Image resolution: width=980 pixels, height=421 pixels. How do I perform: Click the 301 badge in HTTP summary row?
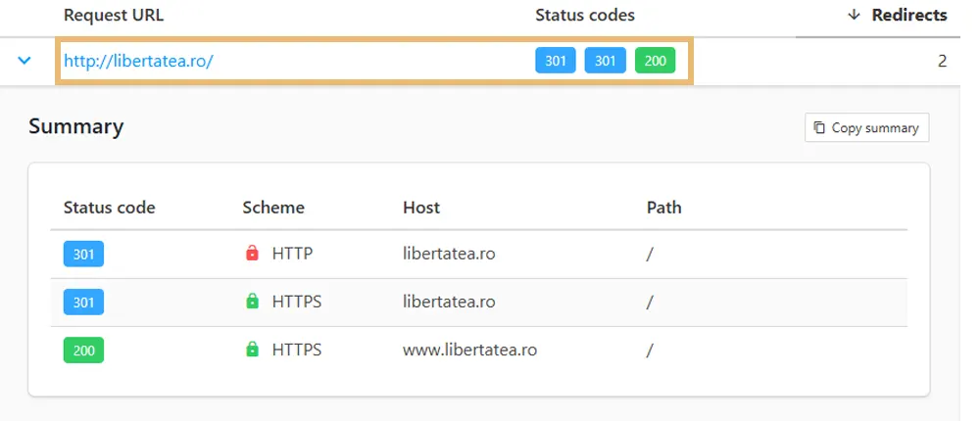pos(83,255)
